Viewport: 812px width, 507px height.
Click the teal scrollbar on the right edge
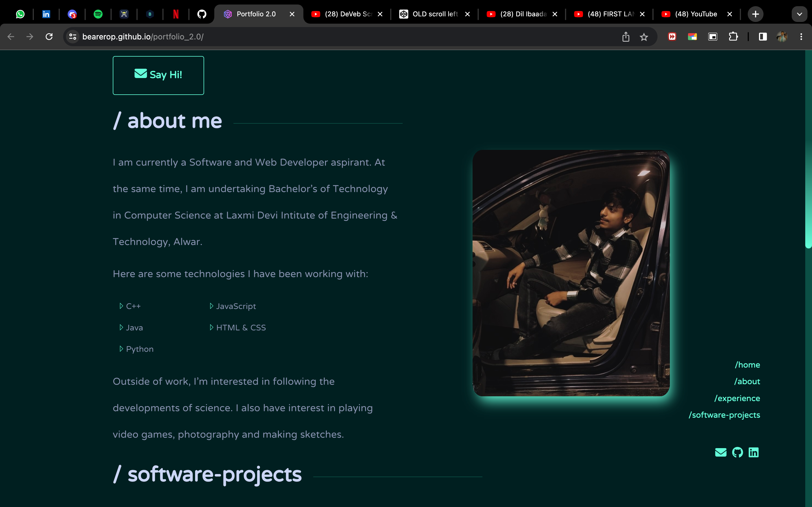pyautogui.click(x=809, y=151)
